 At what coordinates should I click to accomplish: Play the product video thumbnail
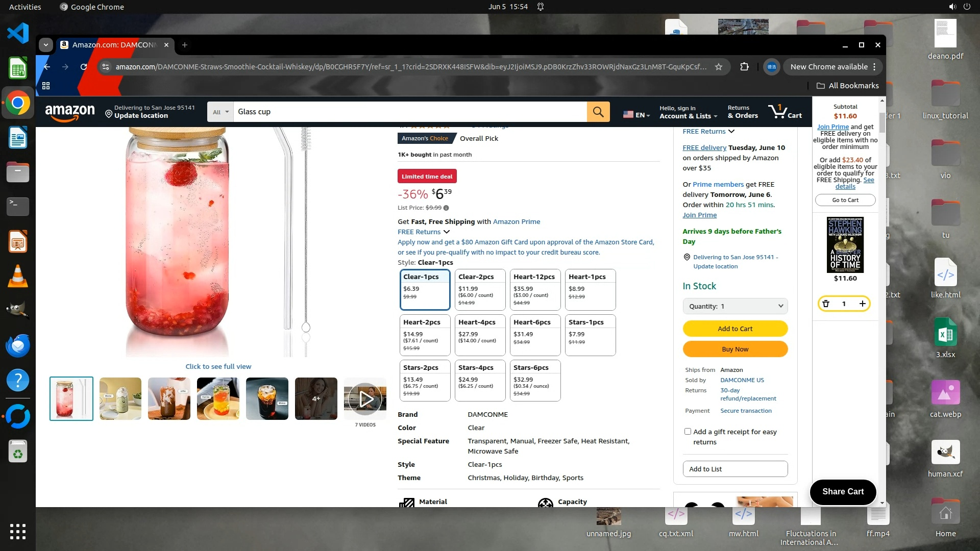(x=365, y=399)
